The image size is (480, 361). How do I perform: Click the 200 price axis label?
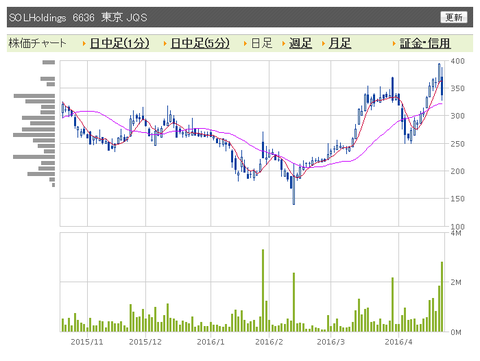[x=458, y=171]
